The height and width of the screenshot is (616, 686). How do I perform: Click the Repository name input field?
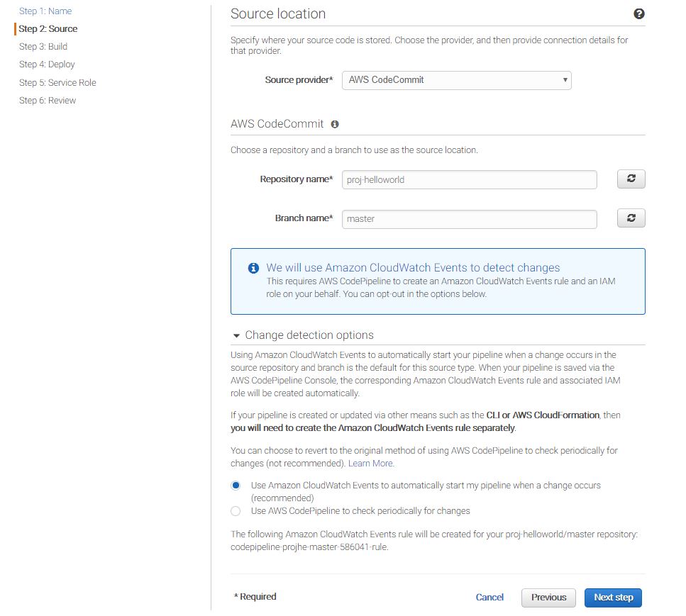tap(469, 180)
